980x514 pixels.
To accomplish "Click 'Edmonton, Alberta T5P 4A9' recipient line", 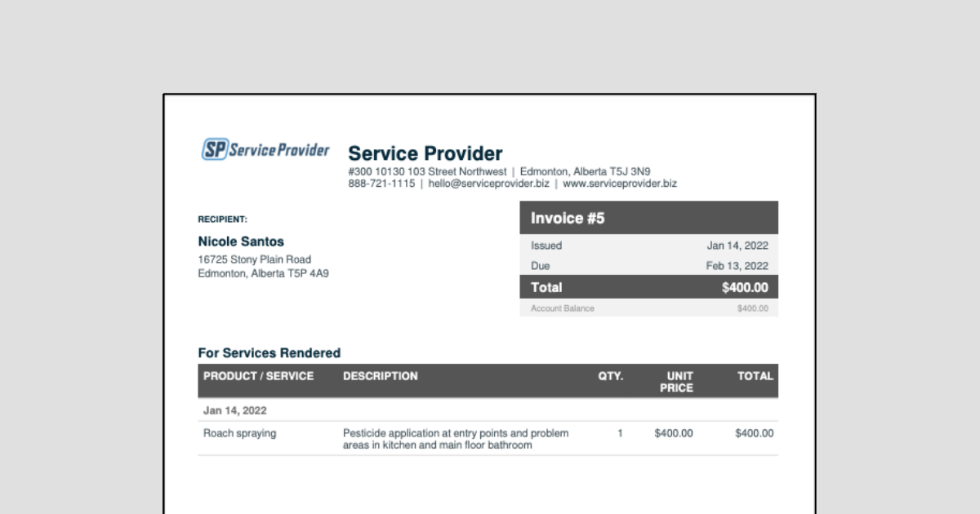I will 263,273.
